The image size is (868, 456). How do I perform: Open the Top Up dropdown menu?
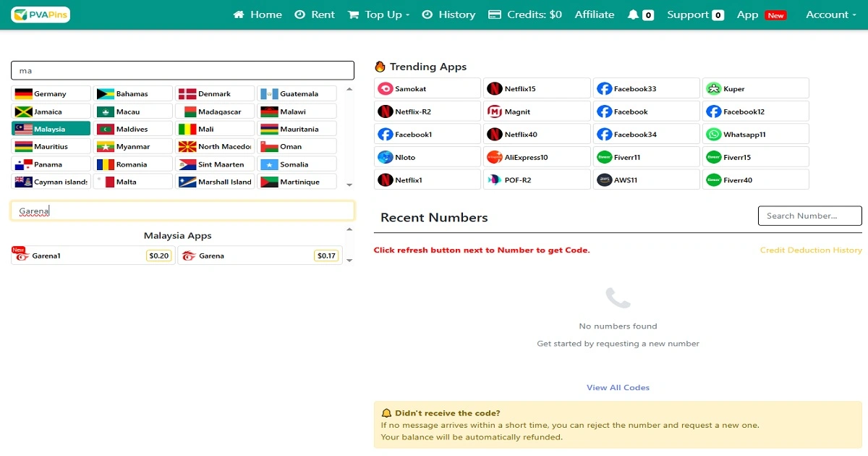tap(378, 14)
